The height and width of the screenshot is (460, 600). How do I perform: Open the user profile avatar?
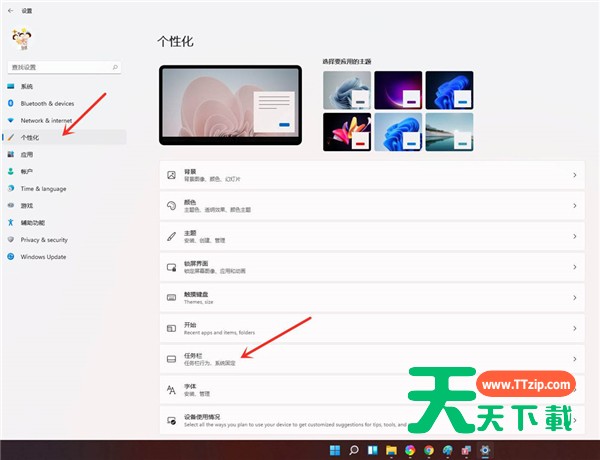click(22, 39)
